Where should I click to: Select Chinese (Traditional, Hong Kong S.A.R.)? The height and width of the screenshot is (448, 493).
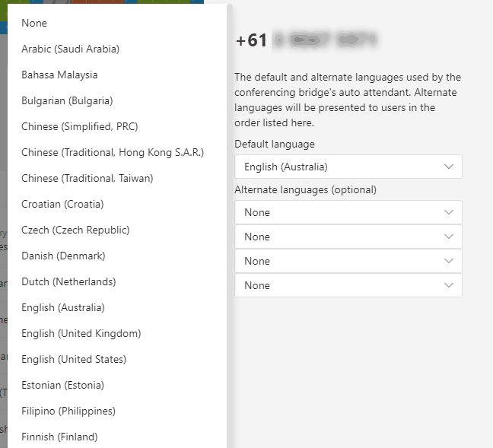[112, 153]
